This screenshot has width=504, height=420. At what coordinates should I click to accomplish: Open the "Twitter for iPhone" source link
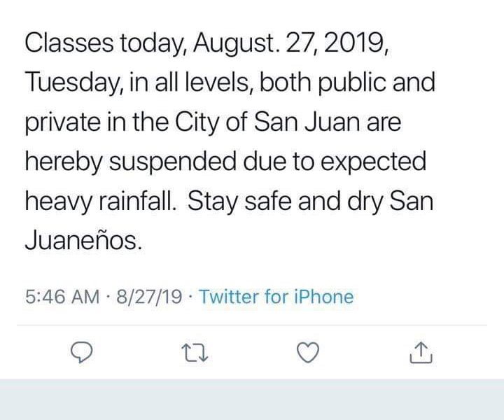pyautogui.click(x=276, y=297)
